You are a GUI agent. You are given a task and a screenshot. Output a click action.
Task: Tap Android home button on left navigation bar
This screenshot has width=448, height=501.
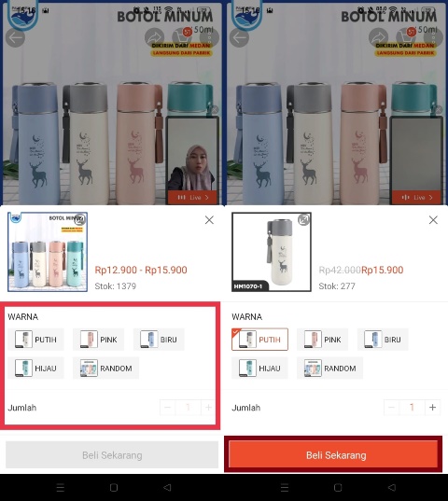(114, 487)
